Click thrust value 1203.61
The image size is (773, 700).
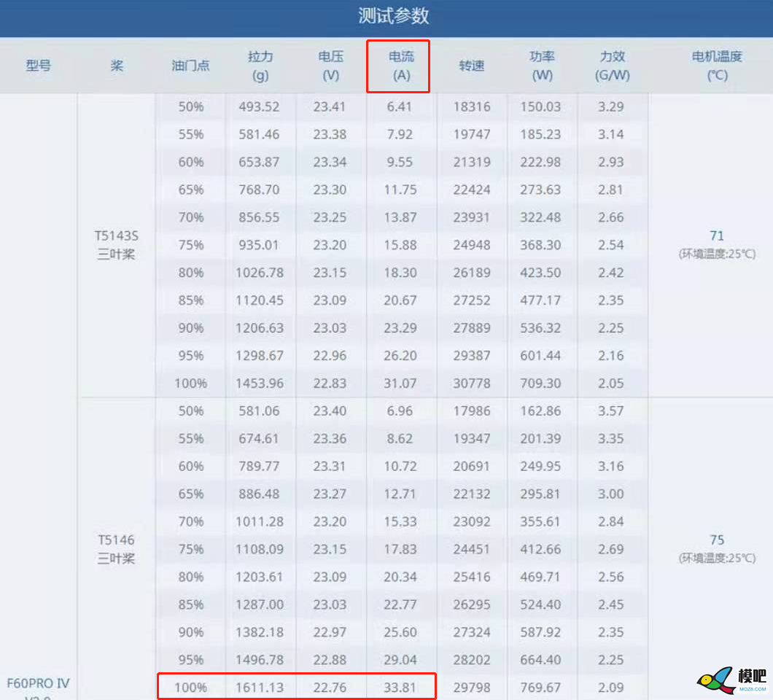(x=260, y=577)
